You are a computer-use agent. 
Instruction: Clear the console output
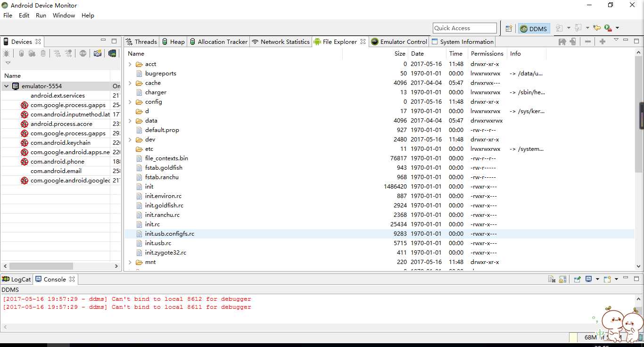(552, 279)
